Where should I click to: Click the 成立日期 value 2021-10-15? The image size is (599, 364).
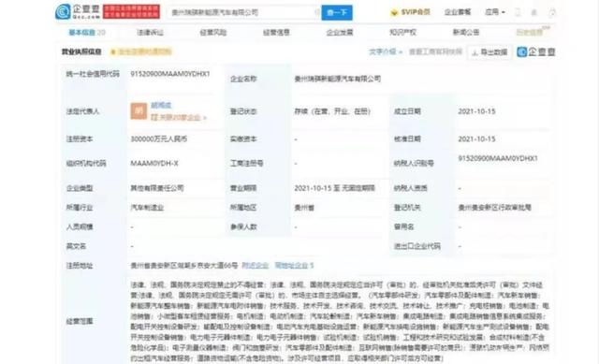coord(476,111)
